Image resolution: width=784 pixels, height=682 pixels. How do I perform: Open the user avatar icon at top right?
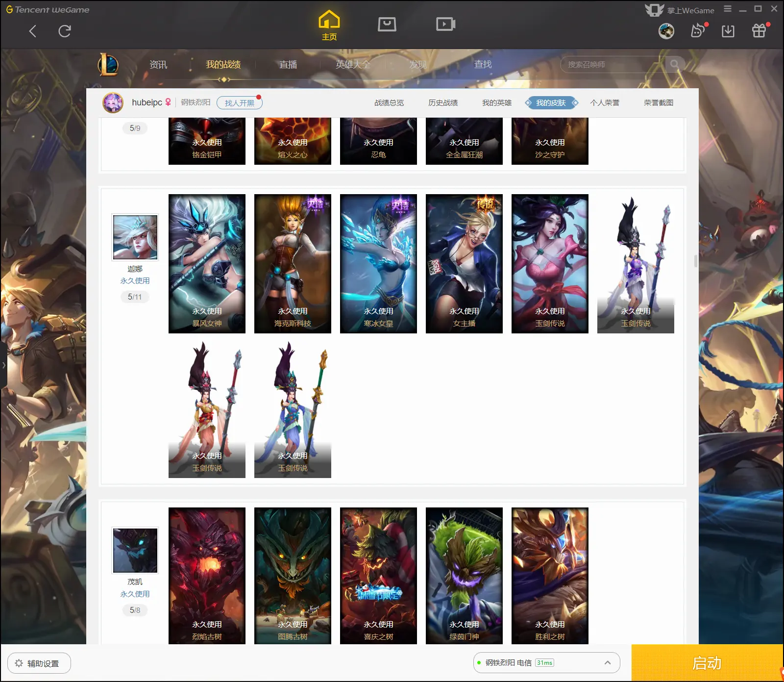666,31
